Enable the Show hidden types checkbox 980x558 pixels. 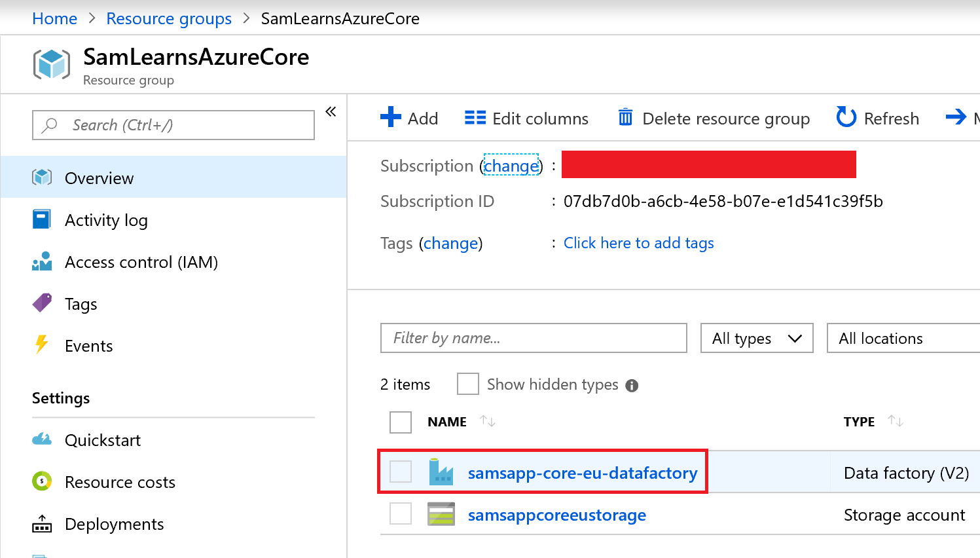tap(467, 384)
